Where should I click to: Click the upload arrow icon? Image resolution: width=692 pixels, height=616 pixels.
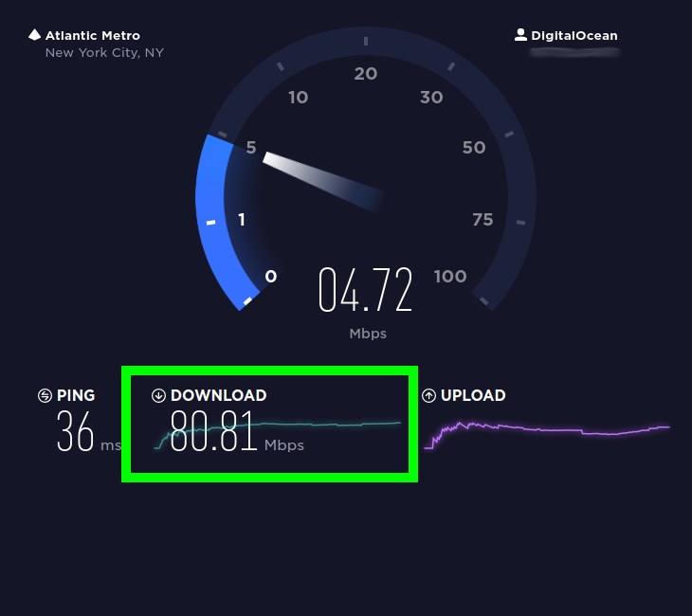tap(428, 395)
